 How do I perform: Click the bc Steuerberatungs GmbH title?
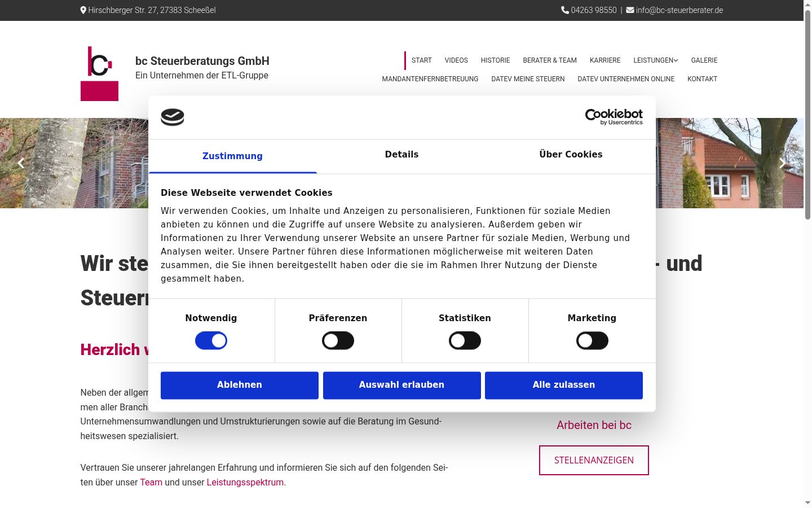tap(202, 61)
